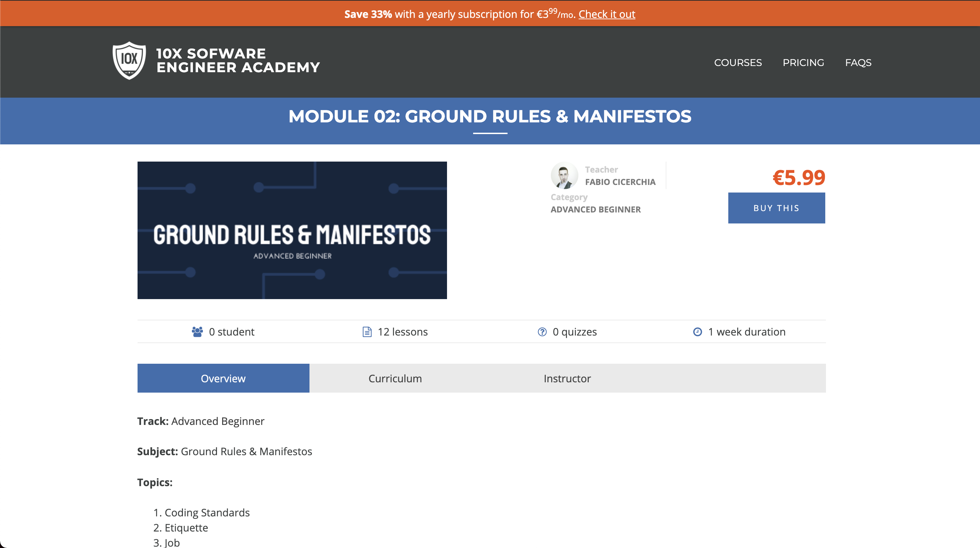Viewport: 980px width, 548px height.
Task: Open the FAQs menu item
Action: click(858, 62)
